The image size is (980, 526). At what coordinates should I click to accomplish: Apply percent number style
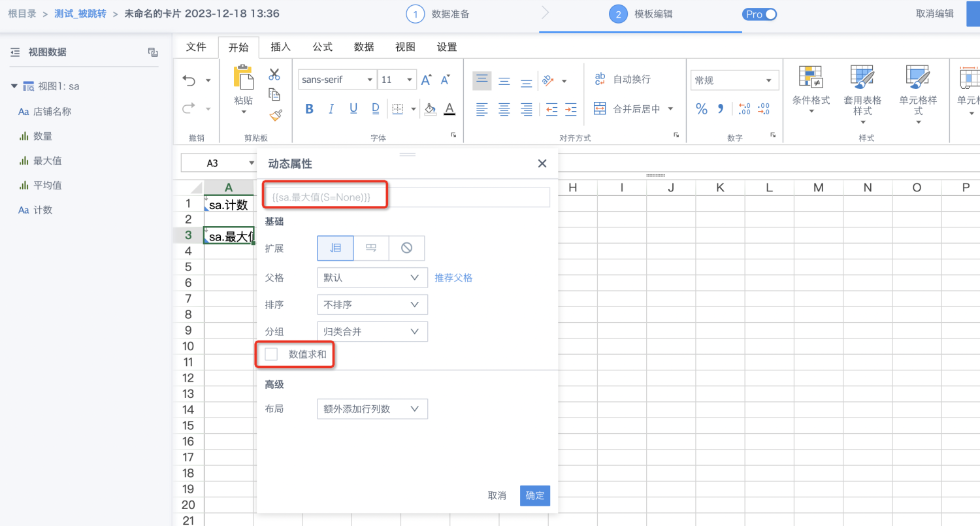[702, 109]
